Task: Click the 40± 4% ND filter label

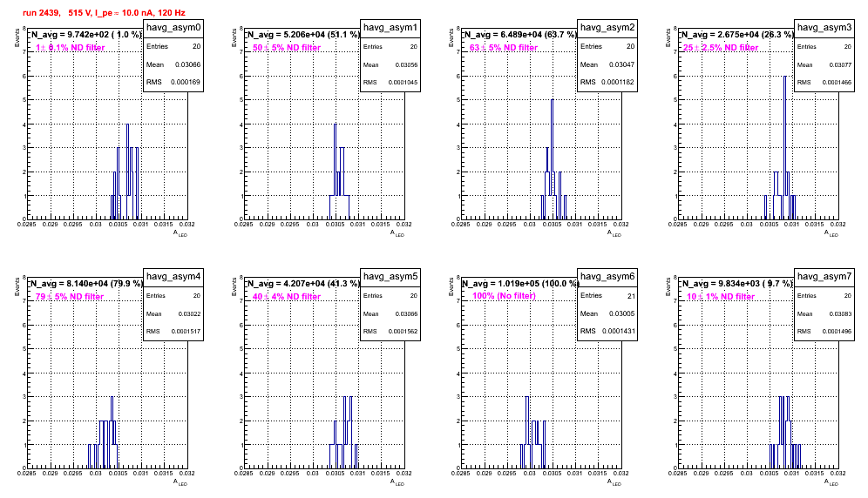Action: click(287, 297)
